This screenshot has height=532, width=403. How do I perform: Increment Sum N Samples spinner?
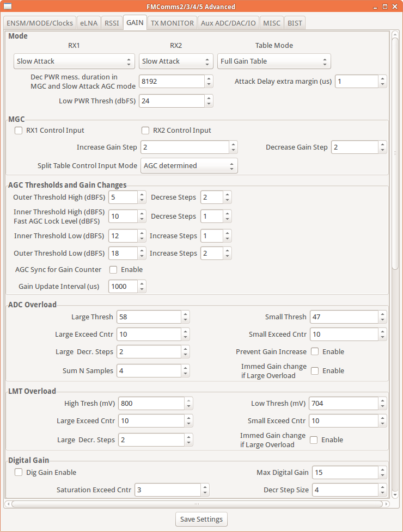186,368
